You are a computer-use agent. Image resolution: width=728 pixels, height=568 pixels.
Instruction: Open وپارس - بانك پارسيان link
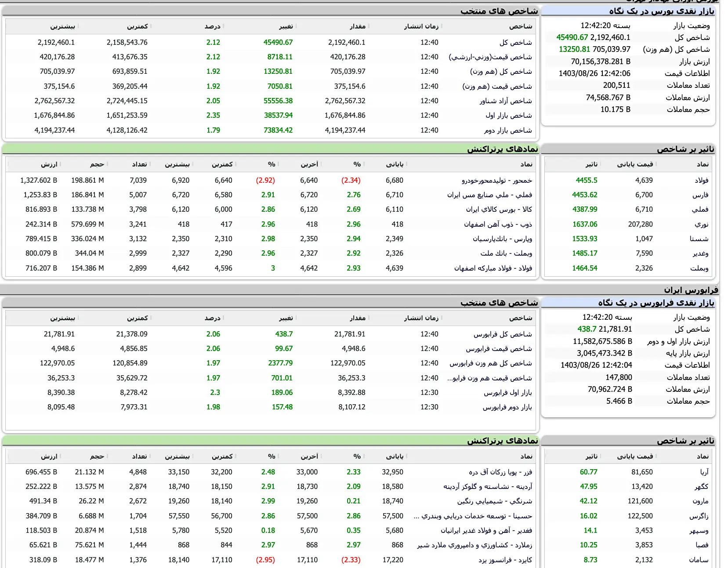503,239
